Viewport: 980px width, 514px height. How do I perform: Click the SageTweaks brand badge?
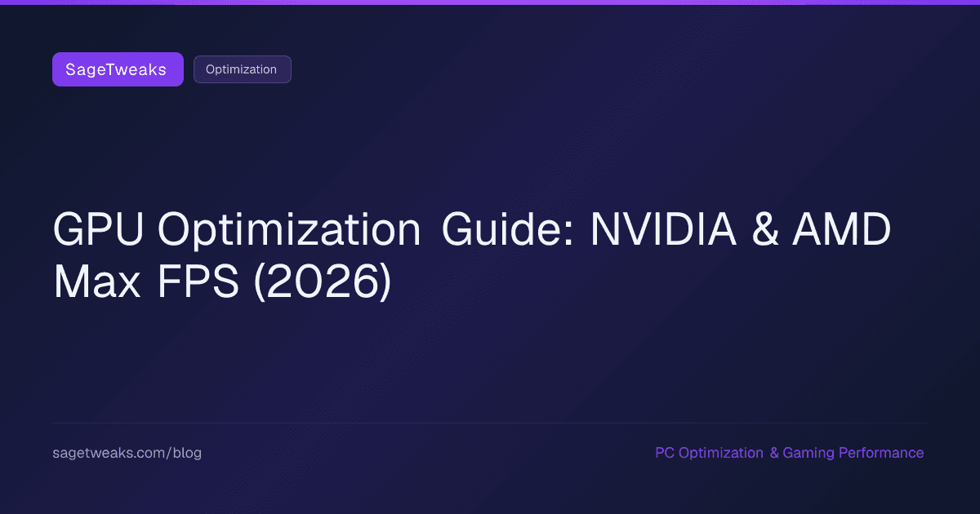click(118, 69)
